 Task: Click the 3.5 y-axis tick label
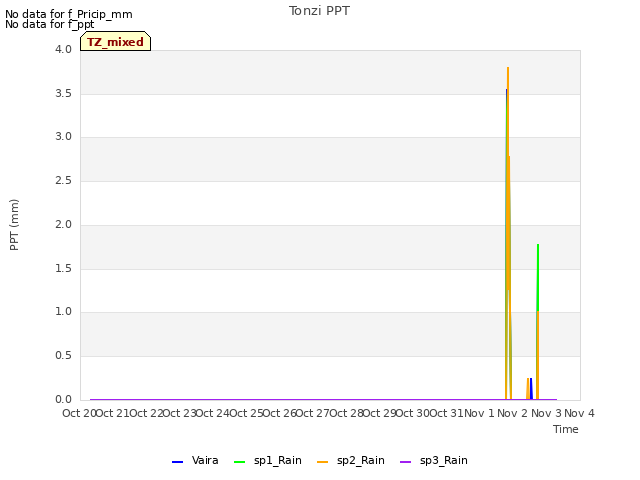[63, 93]
